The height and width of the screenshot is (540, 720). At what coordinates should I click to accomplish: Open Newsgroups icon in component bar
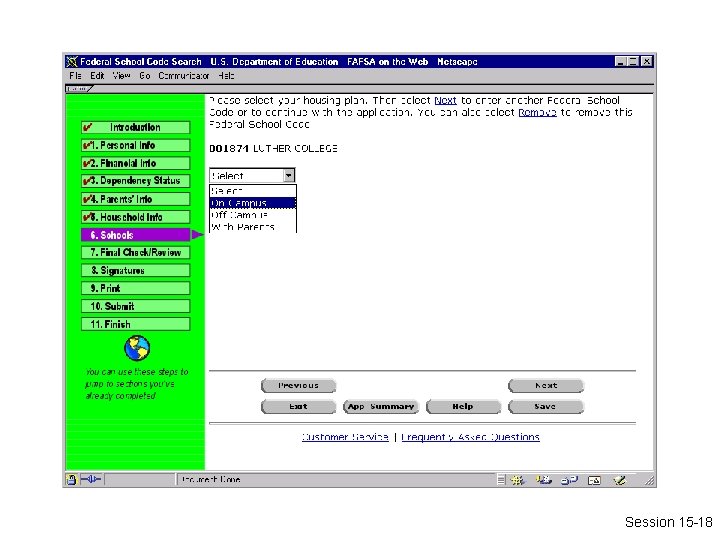(x=569, y=480)
